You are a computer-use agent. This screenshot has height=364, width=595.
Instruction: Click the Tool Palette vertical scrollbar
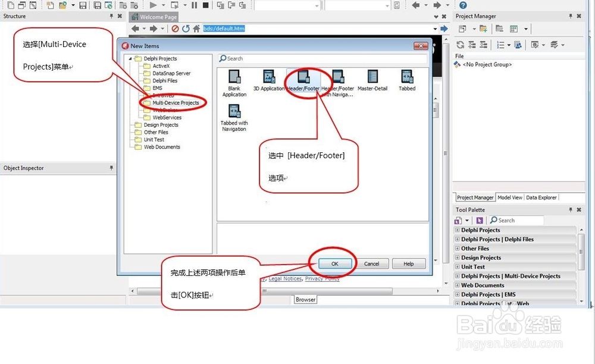tap(581, 265)
